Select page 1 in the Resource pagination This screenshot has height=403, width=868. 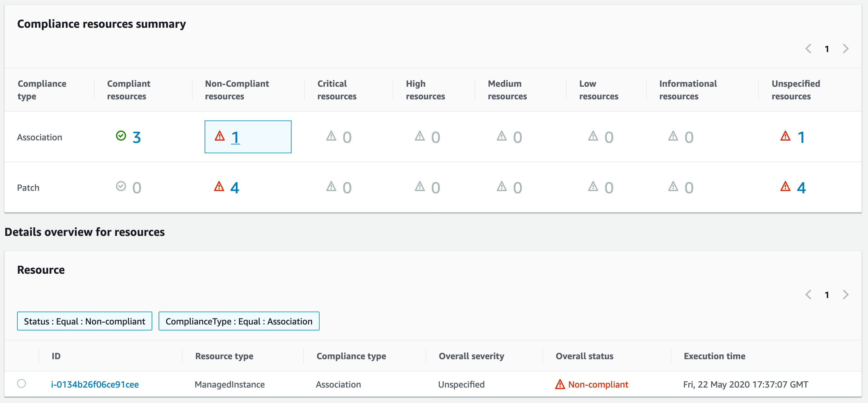(827, 295)
